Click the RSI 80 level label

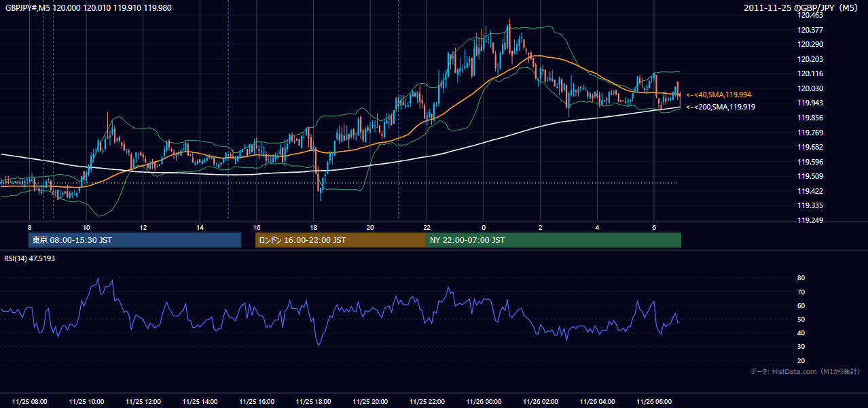click(801, 278)
